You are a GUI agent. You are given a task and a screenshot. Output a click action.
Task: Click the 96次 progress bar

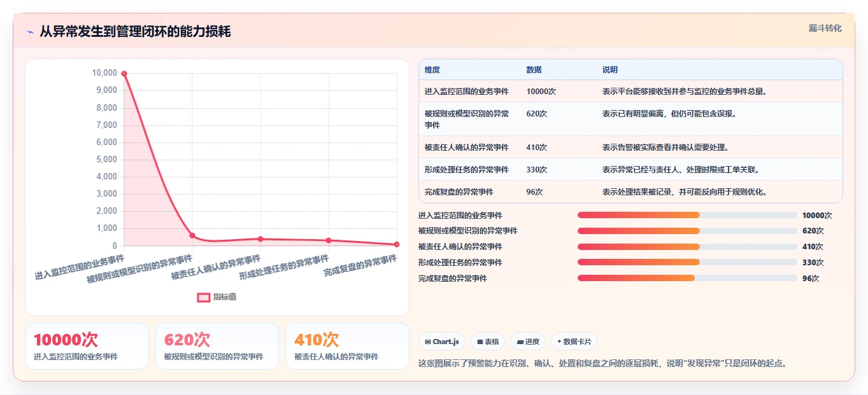[x=687, y=278]
